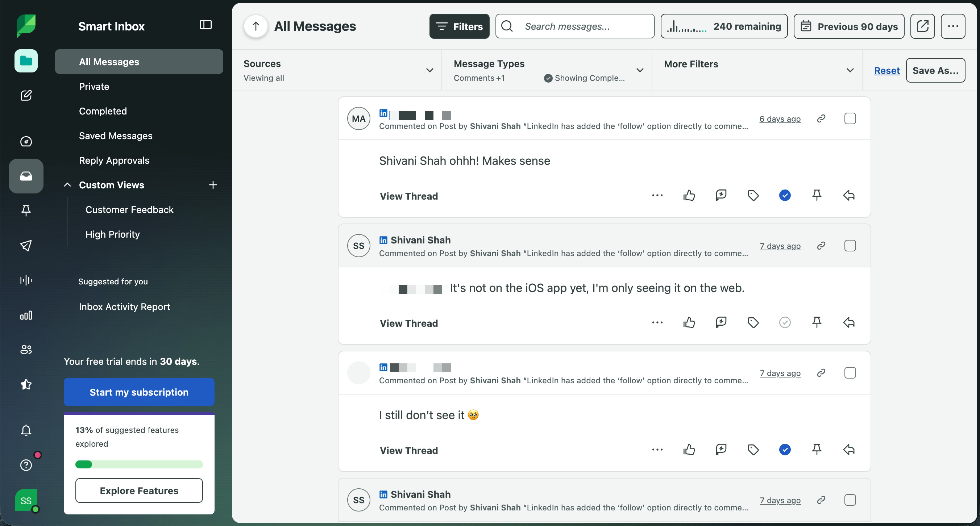
Task: Open the people icon in left rail
Action: [26, 350]
